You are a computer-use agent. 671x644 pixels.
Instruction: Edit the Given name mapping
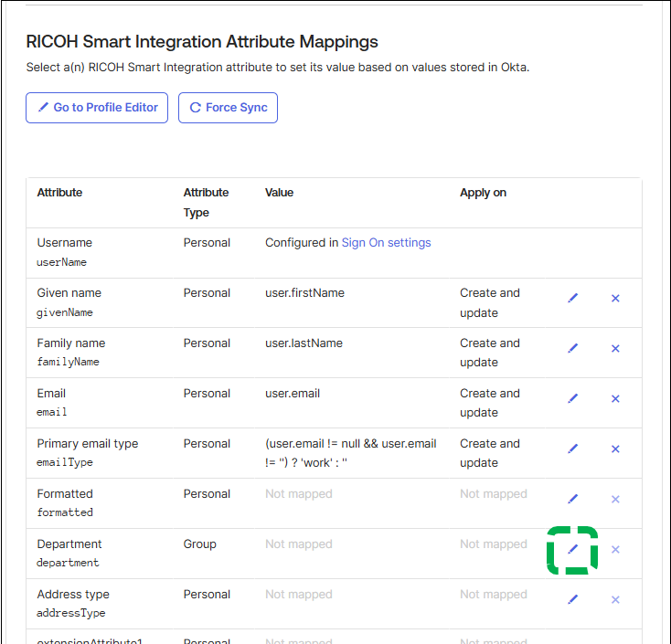point(573,298)
